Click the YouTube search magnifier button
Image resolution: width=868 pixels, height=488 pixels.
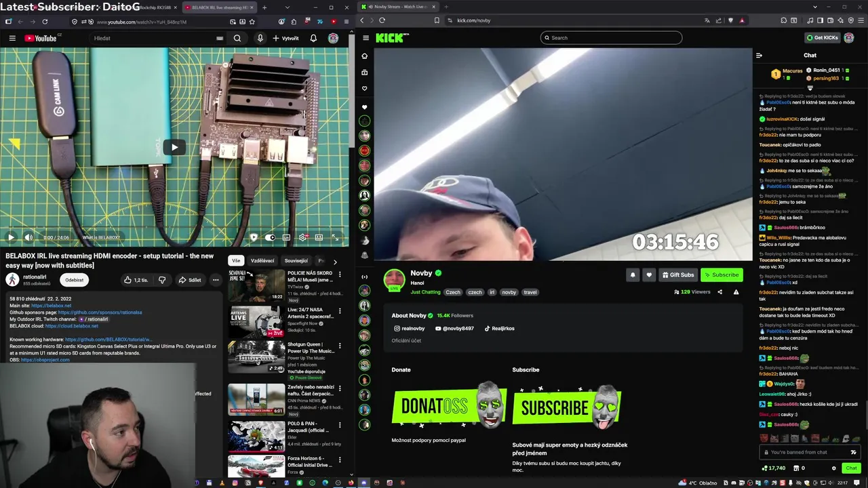pos(237,38)
